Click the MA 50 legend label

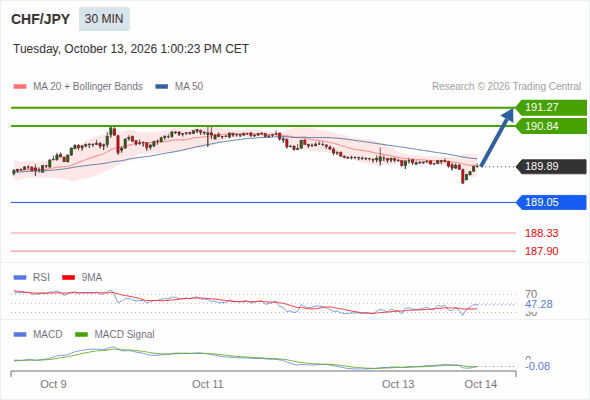click(189, 87)
